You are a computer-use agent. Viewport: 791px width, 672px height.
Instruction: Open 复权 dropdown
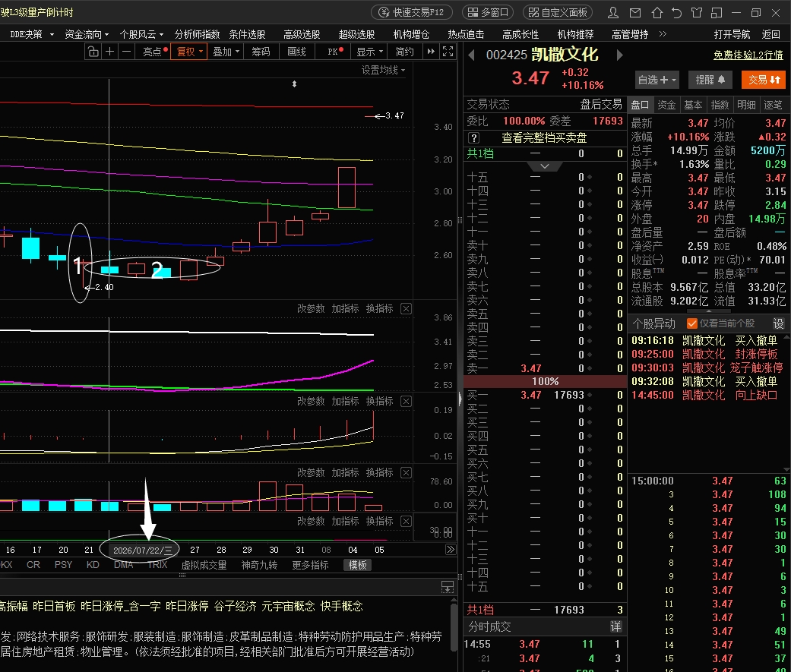[189, 52]
